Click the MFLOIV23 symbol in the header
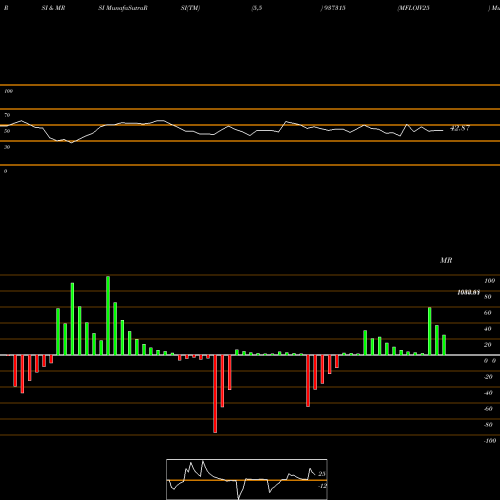This screenshot has width=500, height=500. click(x=414, y=8)
